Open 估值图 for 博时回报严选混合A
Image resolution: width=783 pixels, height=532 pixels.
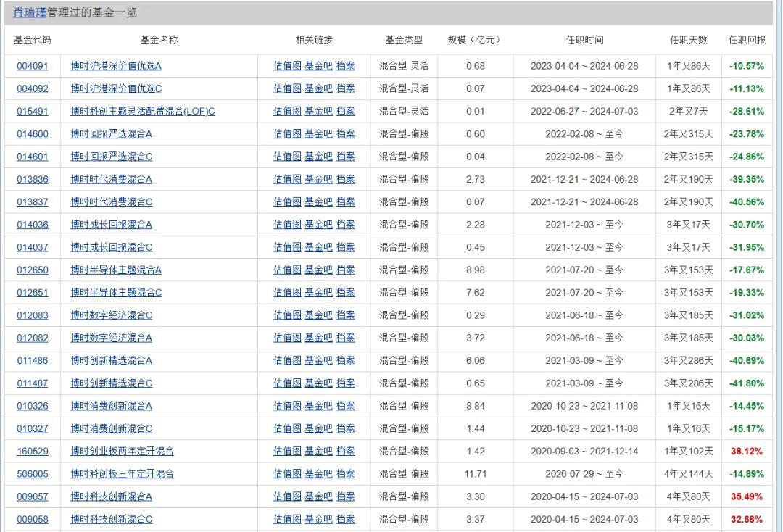[x=287, y=134]
